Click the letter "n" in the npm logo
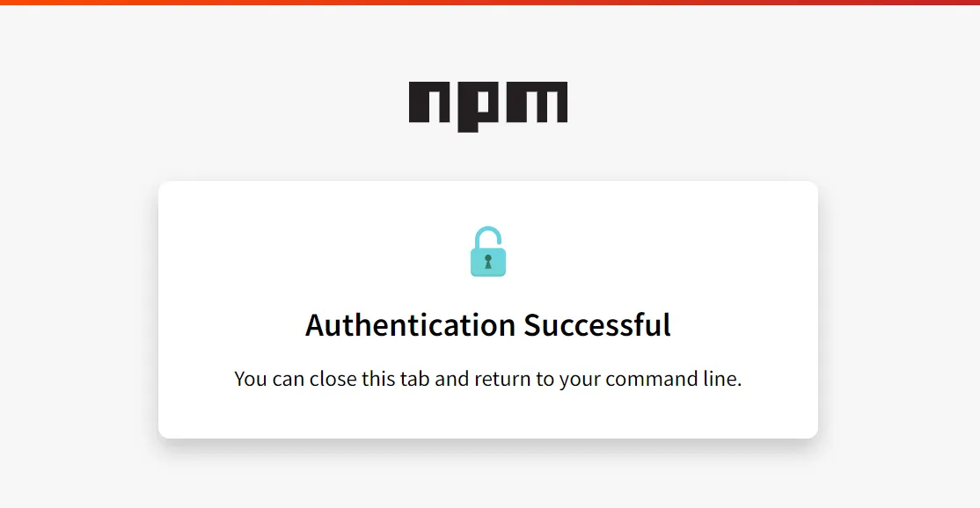 (x=430, y=103)
